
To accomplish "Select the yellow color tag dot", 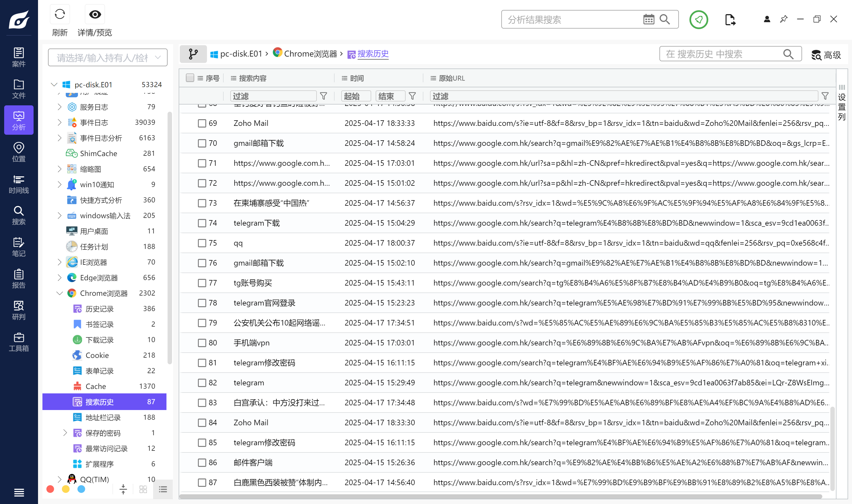I will point(65,489).
